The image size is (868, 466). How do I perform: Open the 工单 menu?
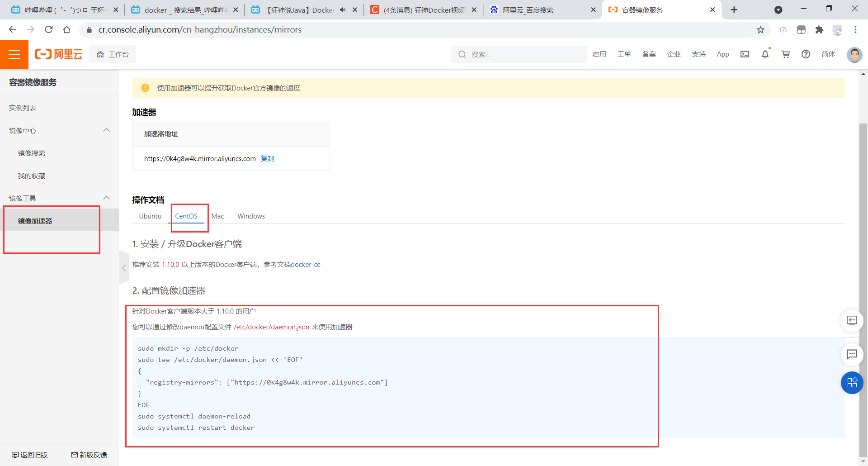click(624, 54)
